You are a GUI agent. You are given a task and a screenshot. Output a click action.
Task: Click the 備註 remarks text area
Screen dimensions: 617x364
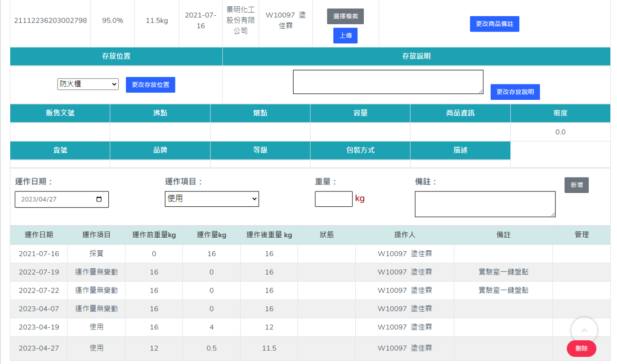point(485,204)
